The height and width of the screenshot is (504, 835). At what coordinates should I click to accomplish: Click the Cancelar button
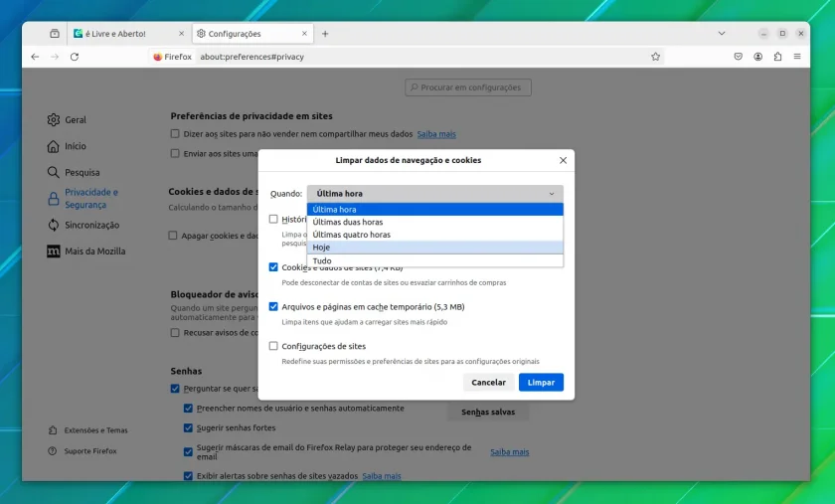(x=488, y=382)
